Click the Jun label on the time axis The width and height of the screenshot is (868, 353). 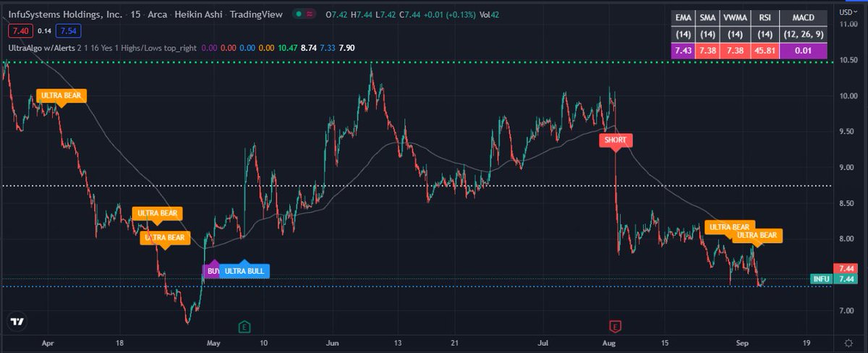(x=333, y=343)
